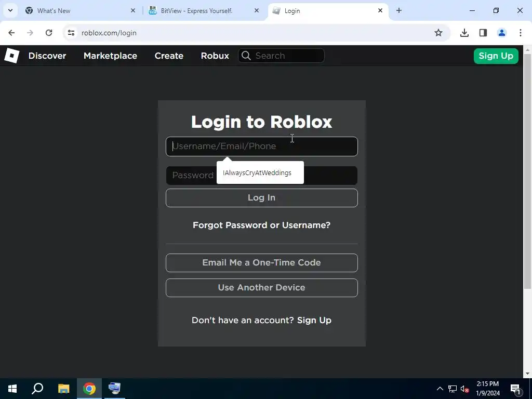This screenshot has width=532, height=399.
Task: Close the Login tab
Action: pyautogui.click(x=380, y=10)
